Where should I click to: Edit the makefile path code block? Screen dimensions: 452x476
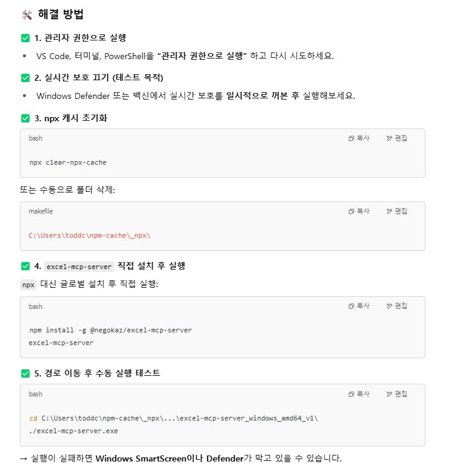(x=397, y=211)
